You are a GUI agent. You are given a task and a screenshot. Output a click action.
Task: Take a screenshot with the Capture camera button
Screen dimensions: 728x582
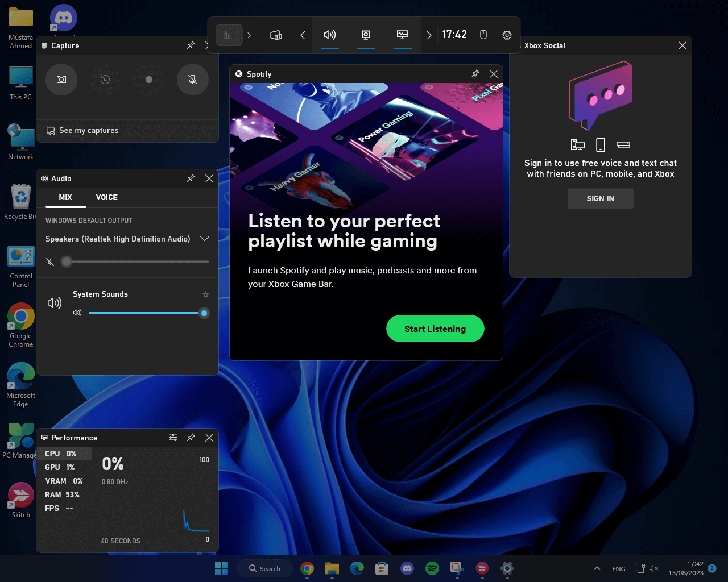(x=61, y=80)
